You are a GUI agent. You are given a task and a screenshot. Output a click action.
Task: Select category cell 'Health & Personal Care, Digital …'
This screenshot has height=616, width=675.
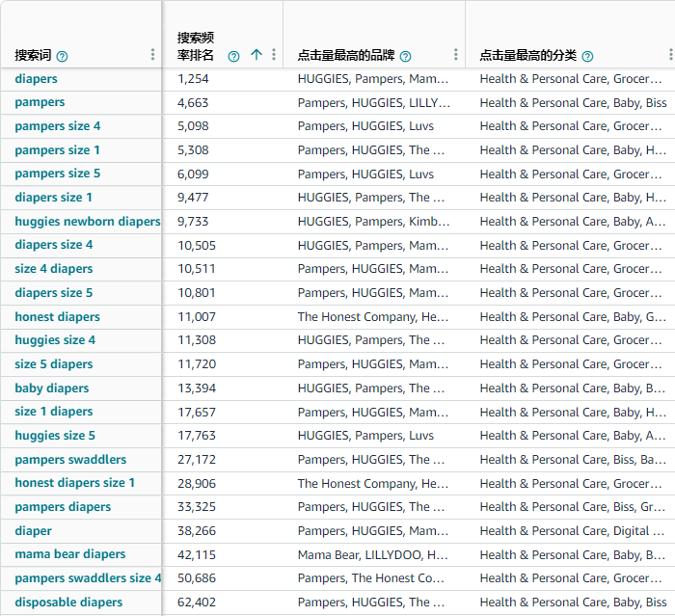tap(572, 531)
